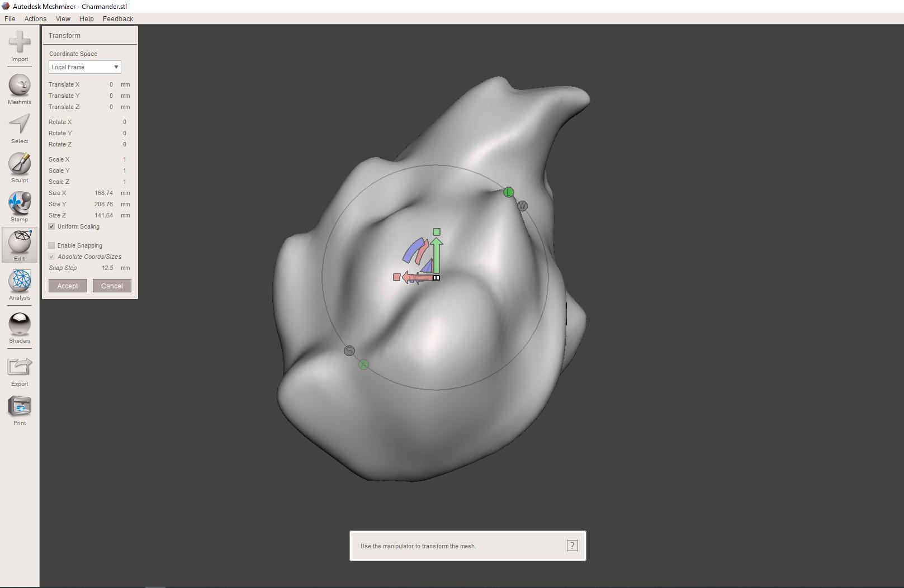Click the Snap Step value 12.5

tap(107, 268)
